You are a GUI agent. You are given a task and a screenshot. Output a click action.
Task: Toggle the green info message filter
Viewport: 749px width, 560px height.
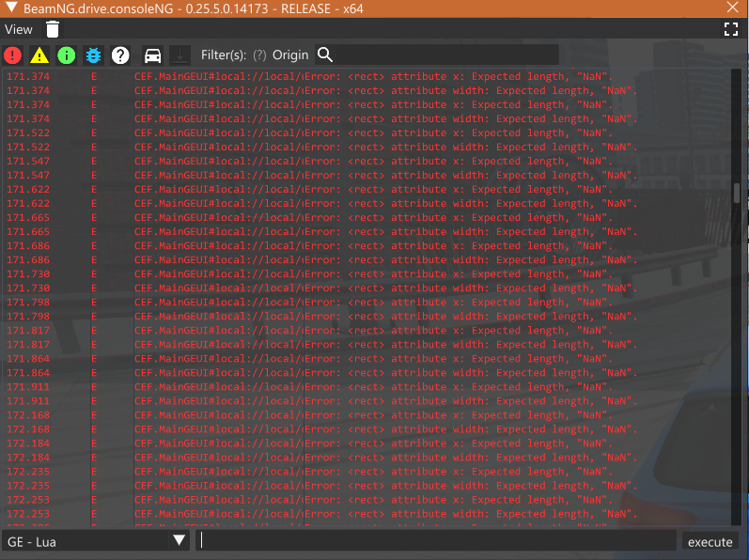click(x=67, y=55)
